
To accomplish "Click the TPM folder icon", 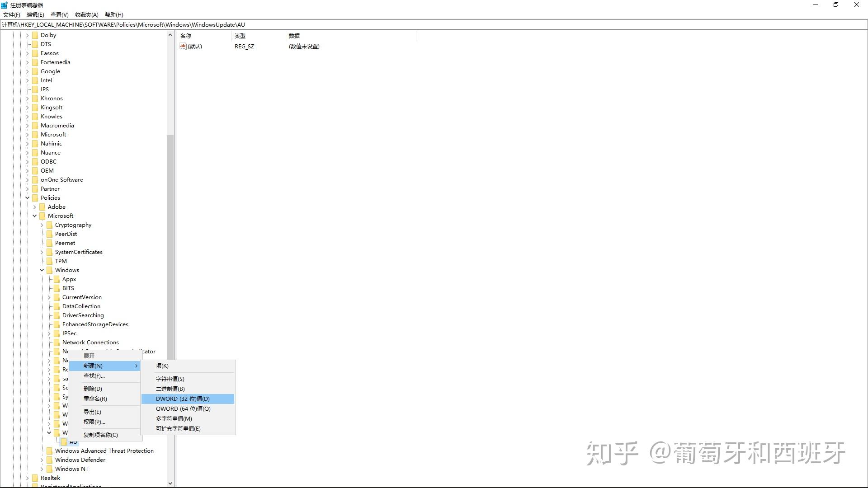I will (50, 261).
